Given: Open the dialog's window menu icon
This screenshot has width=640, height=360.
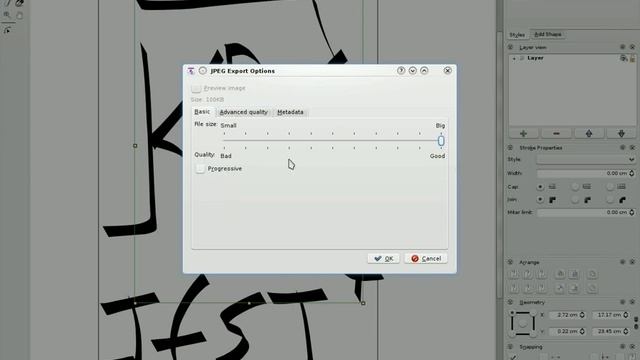Looking at the screenshot, I should pyautogui.click(x=191, y=71).
